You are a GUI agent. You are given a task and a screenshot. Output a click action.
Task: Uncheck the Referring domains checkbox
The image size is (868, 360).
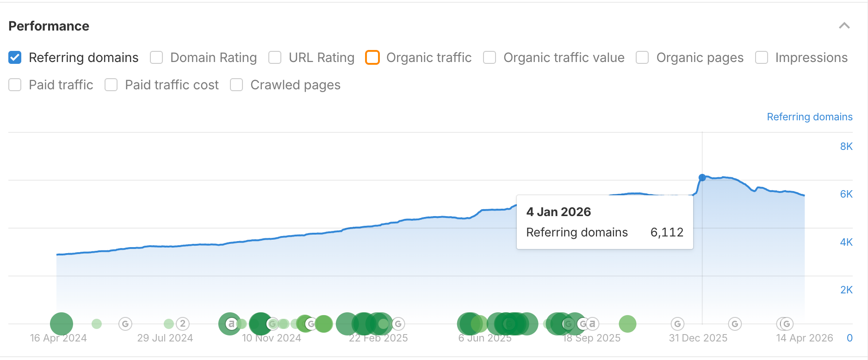coord(15,57)
